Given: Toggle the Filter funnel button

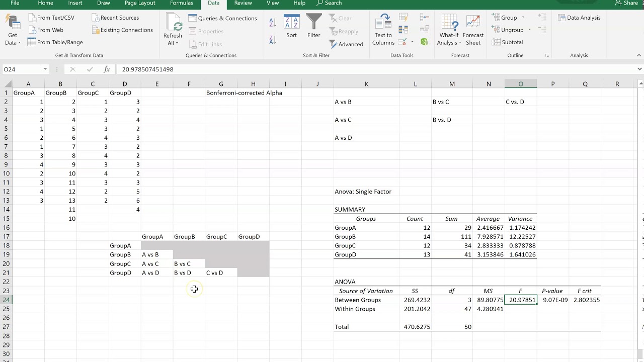Looking at the screenshot, I should coord(314,26).
